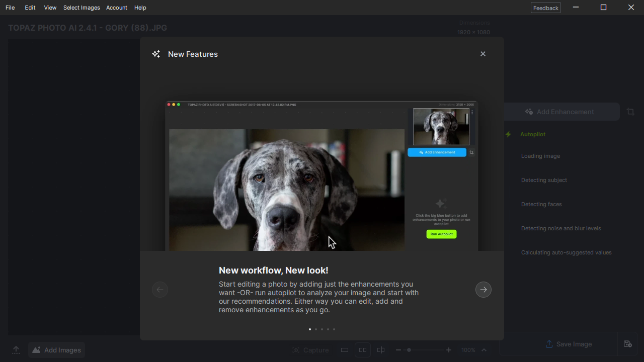Expand the 100% zoom level menu

click(484, 350)
